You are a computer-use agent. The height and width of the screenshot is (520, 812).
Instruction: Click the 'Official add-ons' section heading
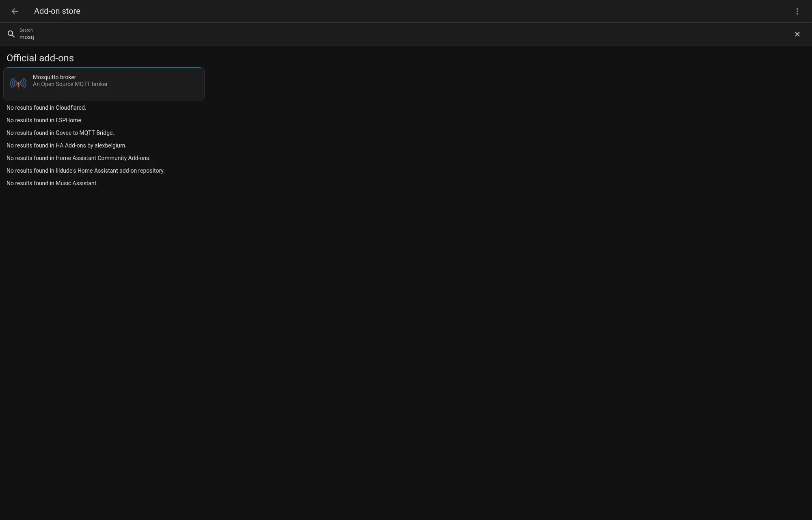click(40, 58)
